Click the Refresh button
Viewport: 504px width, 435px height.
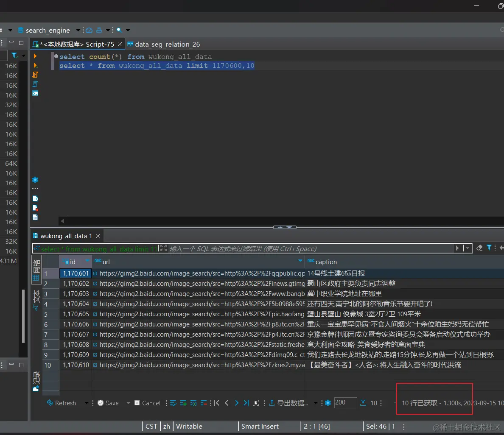[62, 403]
